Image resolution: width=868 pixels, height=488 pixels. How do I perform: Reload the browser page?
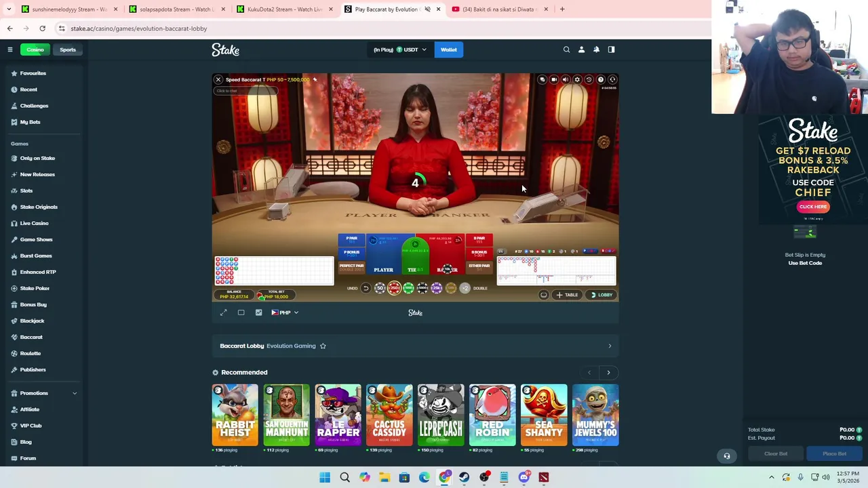pos(42,28)
